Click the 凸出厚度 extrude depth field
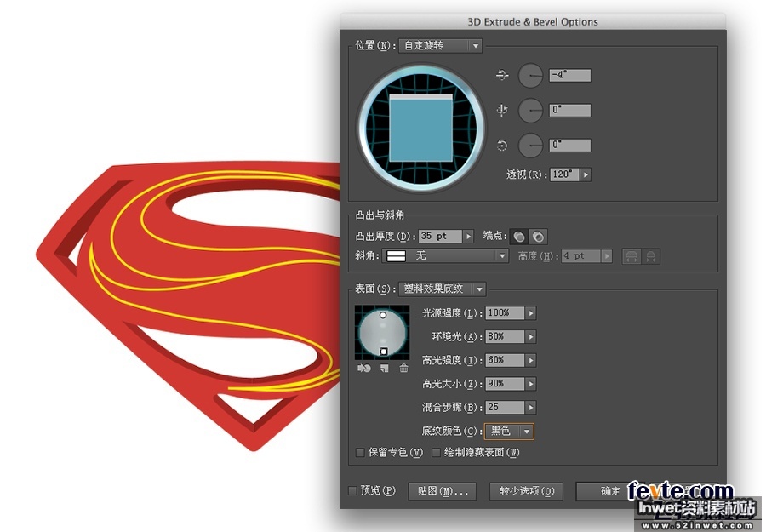The image size is (766, 532). click(x=440, y=237)
